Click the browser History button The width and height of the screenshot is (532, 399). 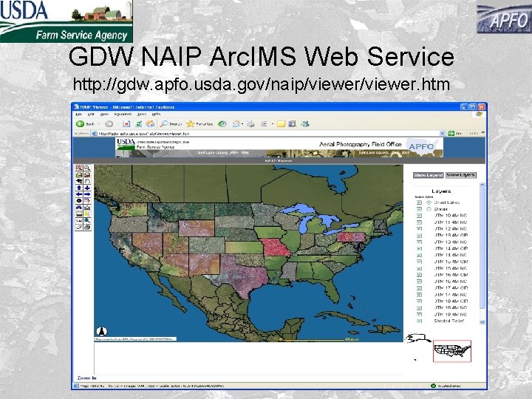click(x=222, y=124)
